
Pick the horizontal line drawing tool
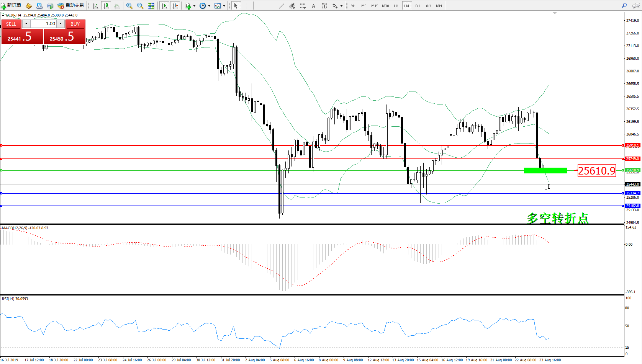point(271,6)
